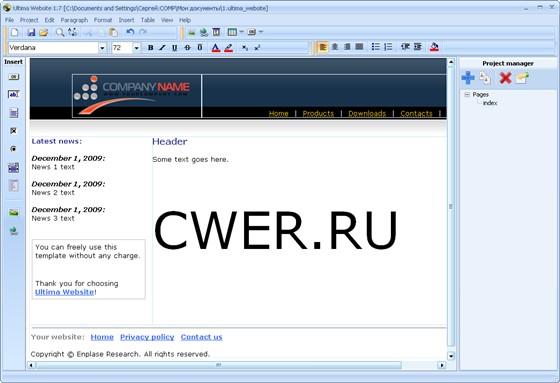Select the index page in Project manager
The height and width of the screenshot is (383, 560).
(x=490, y=103)
